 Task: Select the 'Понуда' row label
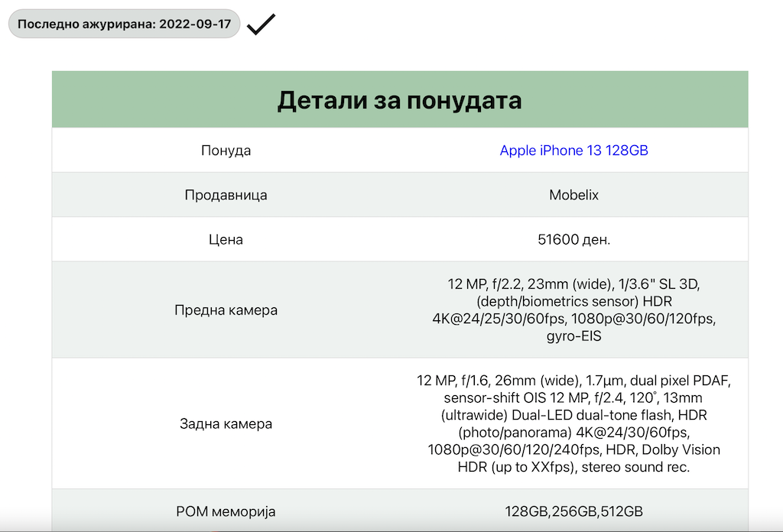coord(226,151)
